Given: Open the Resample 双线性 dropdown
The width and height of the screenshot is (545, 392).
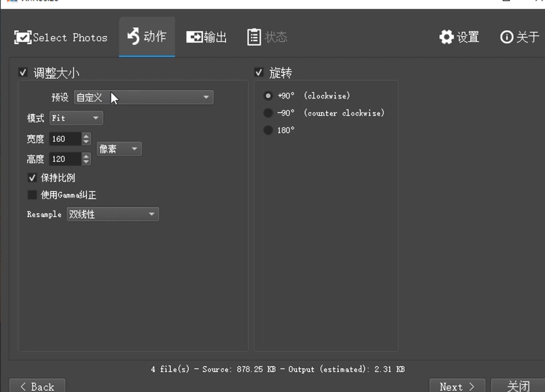Looking at the screenshot, I should coord(112,214).
